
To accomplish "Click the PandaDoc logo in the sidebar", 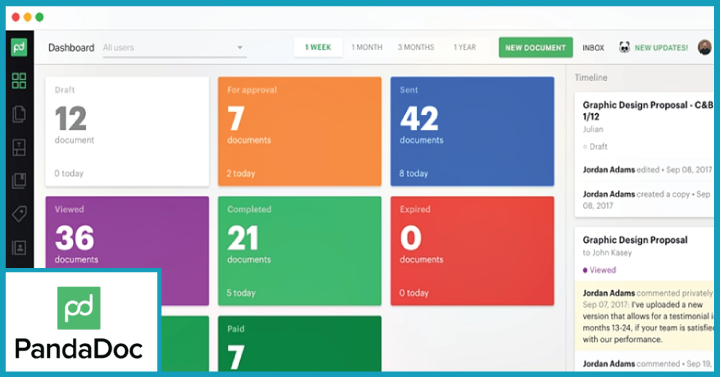I will tap(19, 47).
